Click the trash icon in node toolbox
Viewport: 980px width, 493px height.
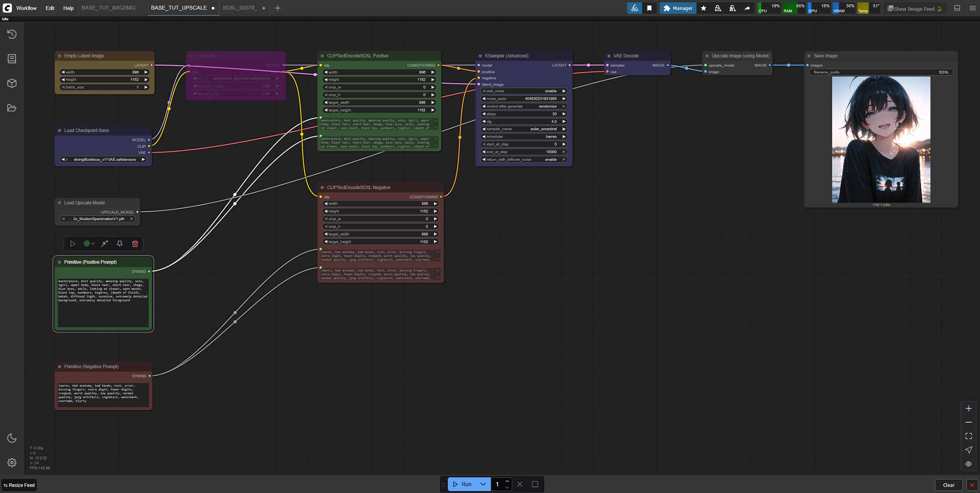point(135,244)
